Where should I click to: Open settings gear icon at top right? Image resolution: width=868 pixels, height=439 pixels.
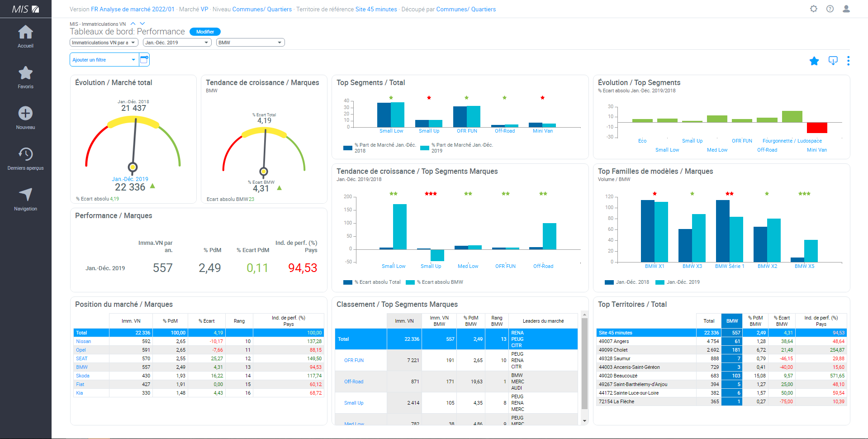tap(814, 9)
